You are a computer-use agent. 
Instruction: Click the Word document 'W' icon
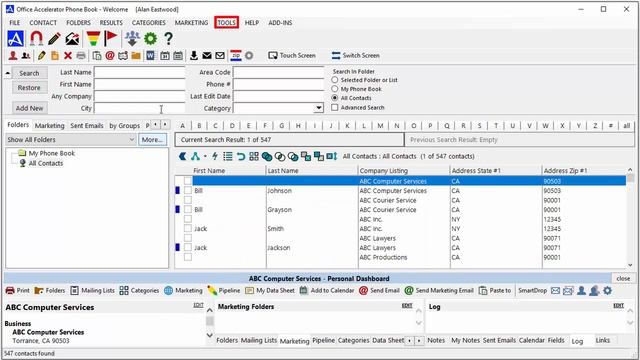coord(151,56)
